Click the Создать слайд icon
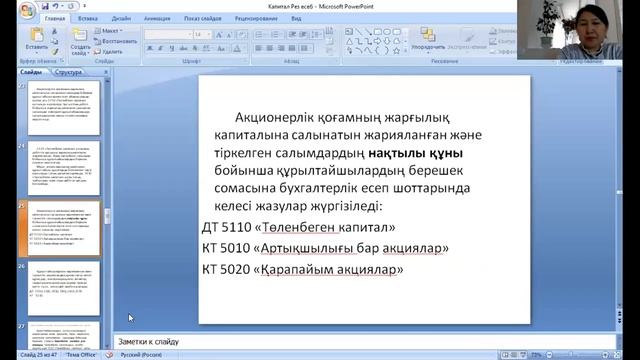 tap(80, 35)
